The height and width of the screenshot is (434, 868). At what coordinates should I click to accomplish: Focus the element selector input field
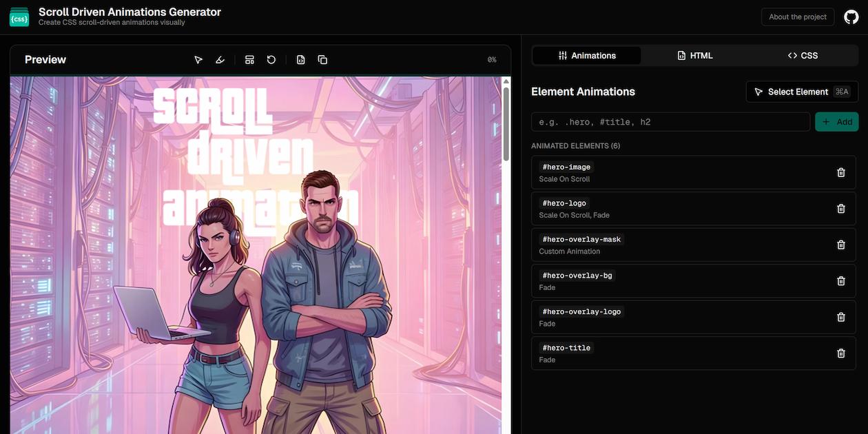click(x=670, y=122)
